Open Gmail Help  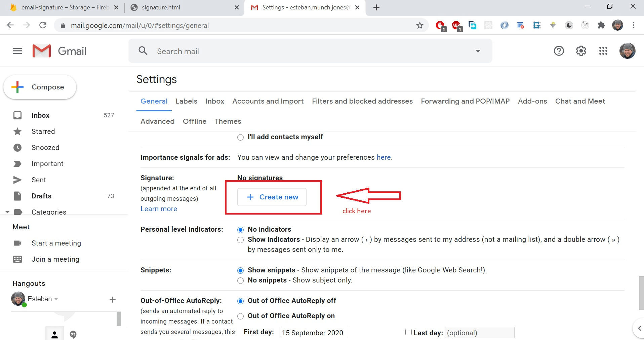[559, 51]
